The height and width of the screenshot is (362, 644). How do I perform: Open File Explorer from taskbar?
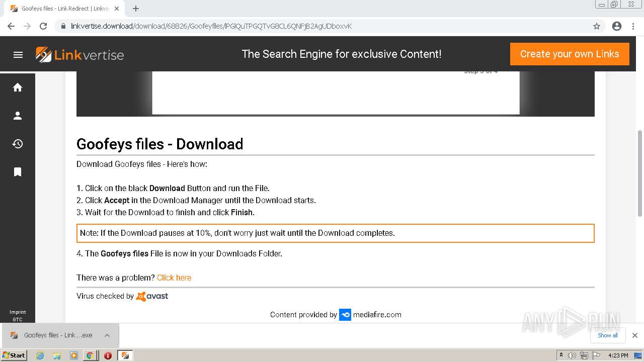click(x=57, y=355)
